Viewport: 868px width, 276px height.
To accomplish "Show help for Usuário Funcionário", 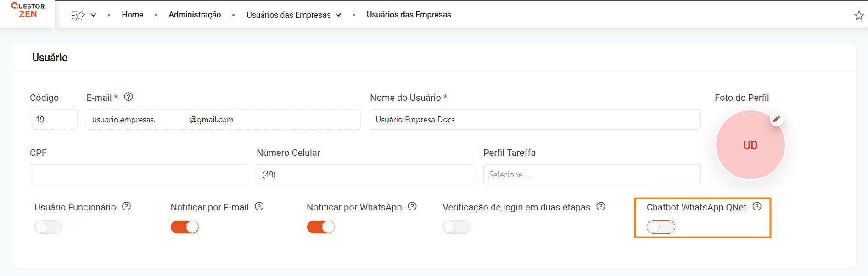I will [x=127, y=206].
